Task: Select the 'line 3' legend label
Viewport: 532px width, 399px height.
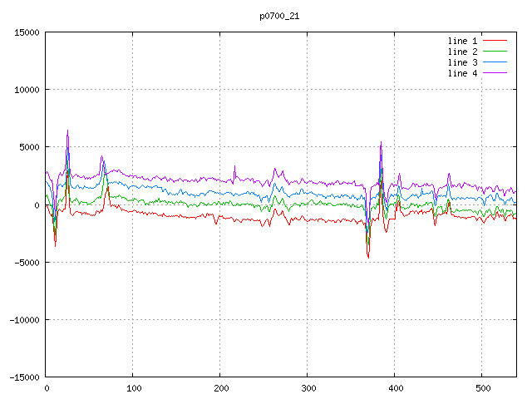Action: (463, 62)
